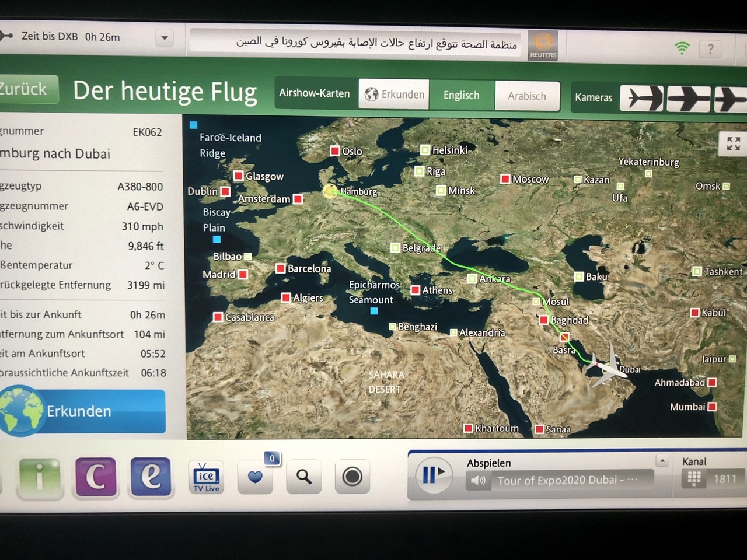The image size is (747, 560).
Task: Open the purple 'C' communications icon
Action: pyautogui.click(x=96, y=477)
